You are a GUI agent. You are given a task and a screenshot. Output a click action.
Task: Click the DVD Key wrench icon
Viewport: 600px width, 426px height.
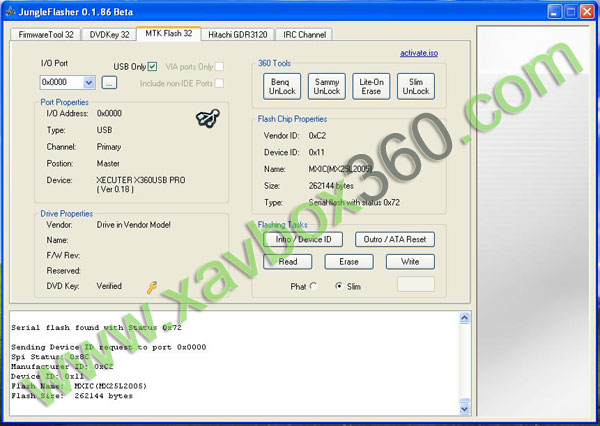(152, 287)
